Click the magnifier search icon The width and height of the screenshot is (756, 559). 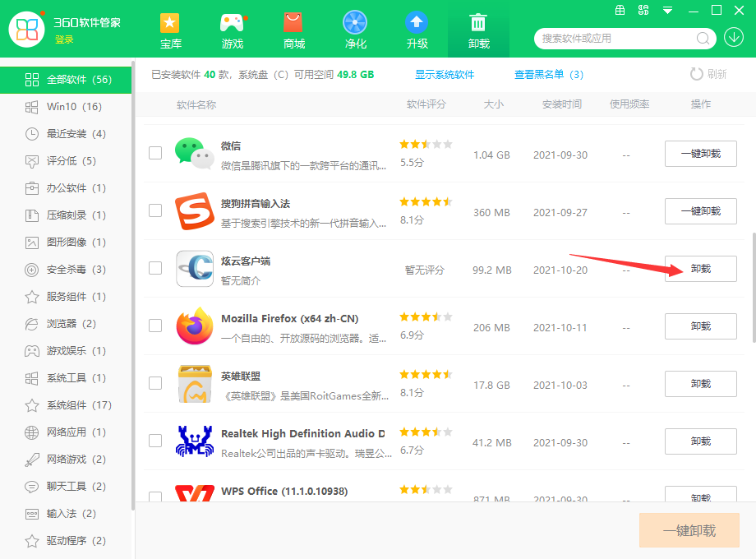703,39
